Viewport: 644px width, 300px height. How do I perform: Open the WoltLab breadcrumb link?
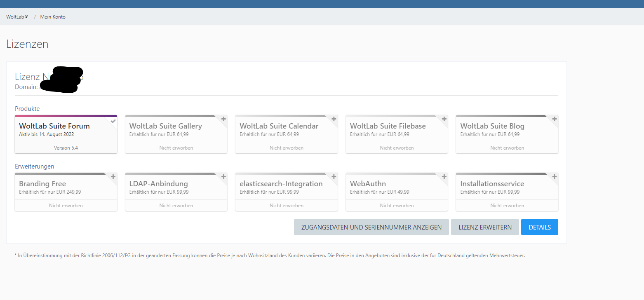(17, 17)
